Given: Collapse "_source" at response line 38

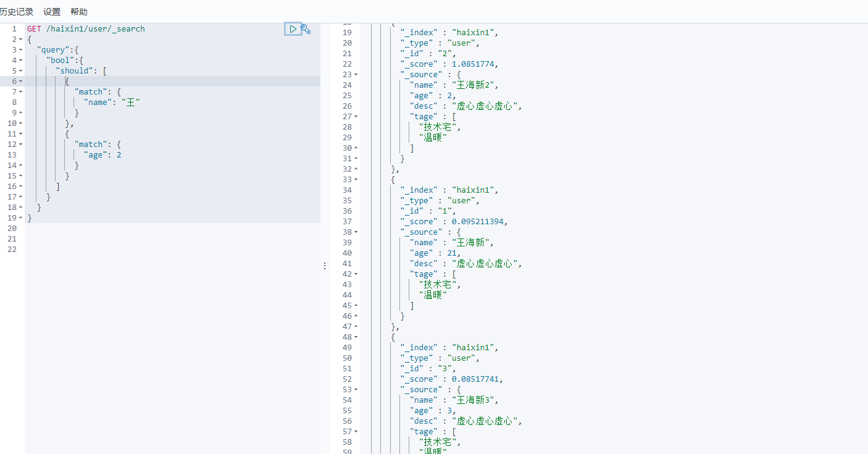Looking at the screenshot, I should (x=356, y=232).
